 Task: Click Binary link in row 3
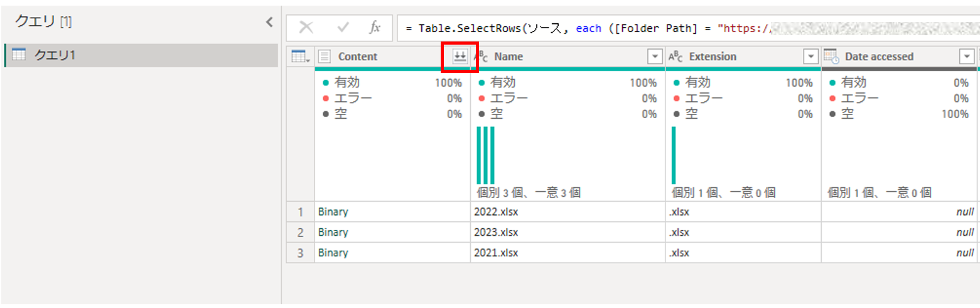coord(333,252)
